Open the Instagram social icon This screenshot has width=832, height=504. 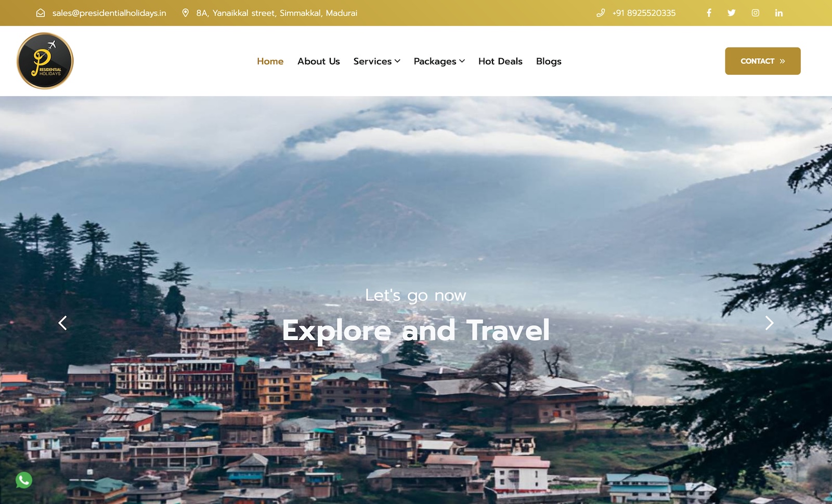click(x=756, y=13)
